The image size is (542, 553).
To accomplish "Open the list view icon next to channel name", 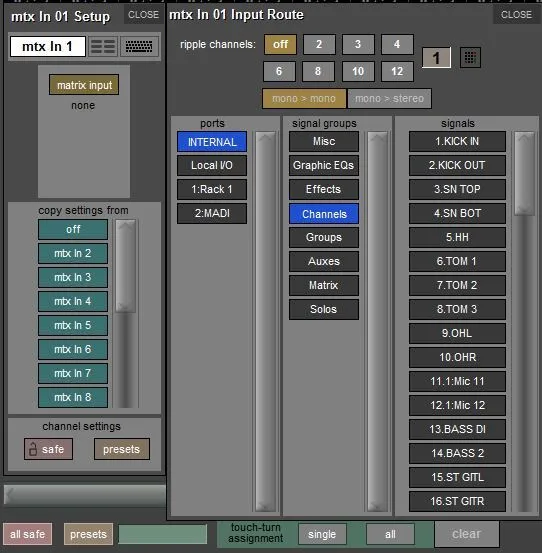I will point(103,46).
